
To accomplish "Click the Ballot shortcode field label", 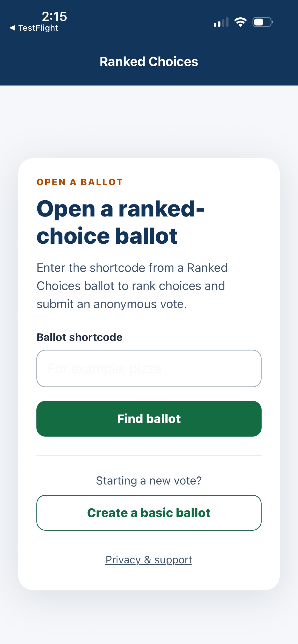I will pyautogui.click(x=80, y=337).
